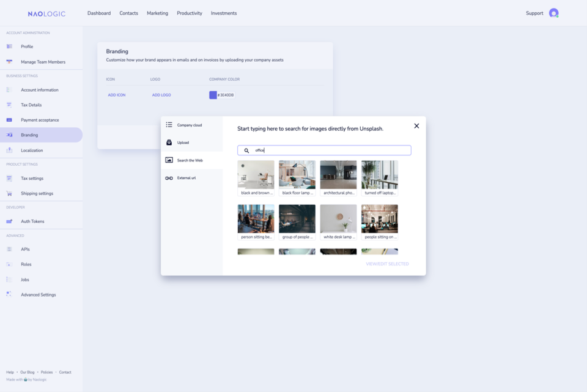This screenshot has height=392, width=587.
Task: Open the Dashboard menu
Action: pos(99,13)
